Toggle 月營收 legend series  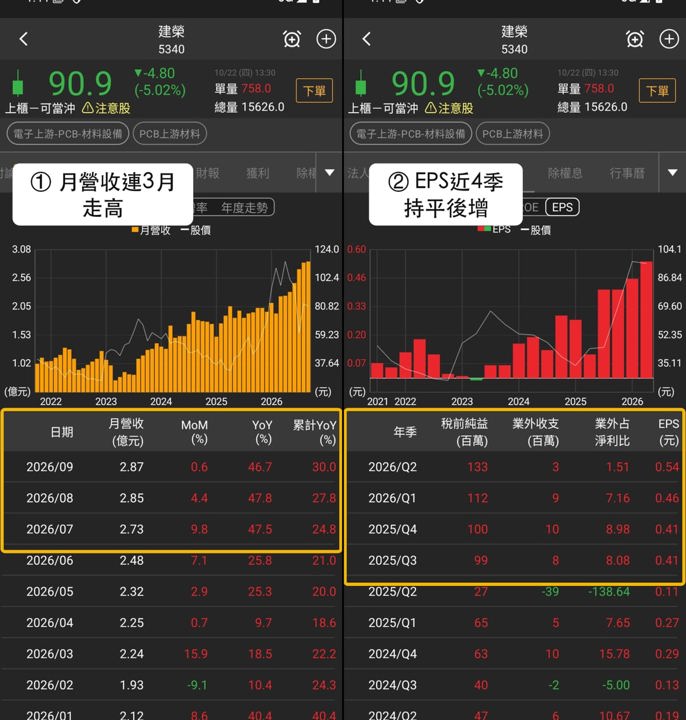point(151,230)
